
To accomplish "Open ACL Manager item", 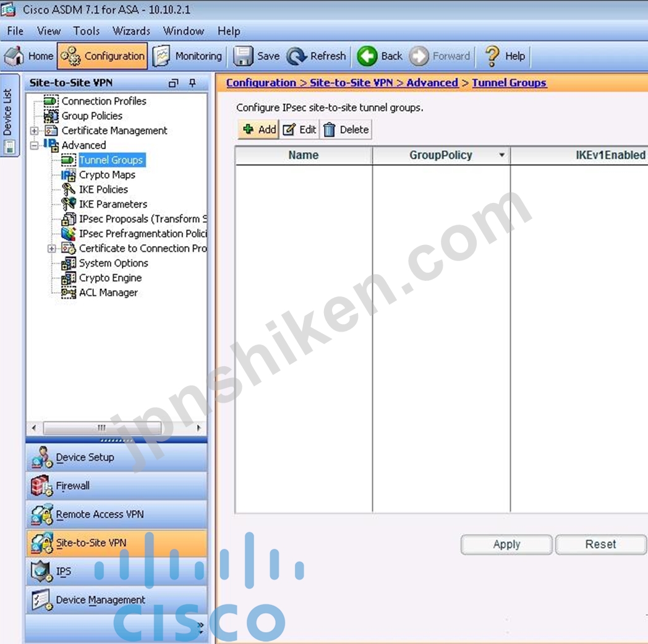I will pos(108,293).
